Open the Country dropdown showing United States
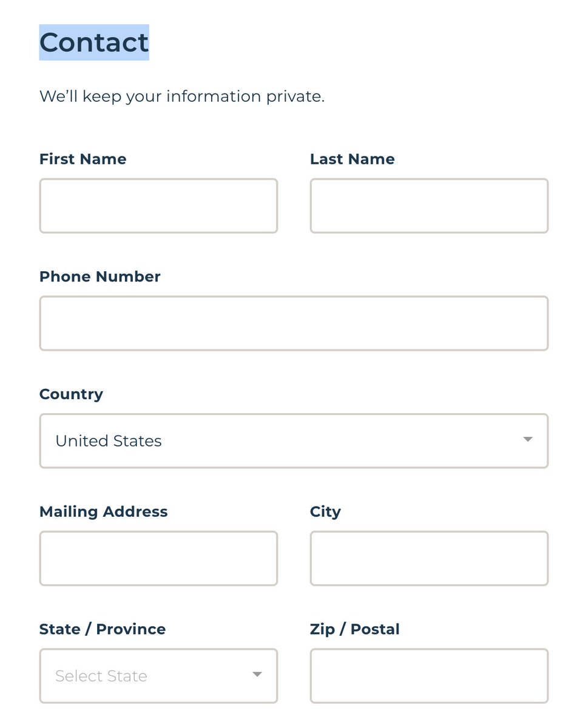This screenshot has width=583, height=728. coord(294,441)
